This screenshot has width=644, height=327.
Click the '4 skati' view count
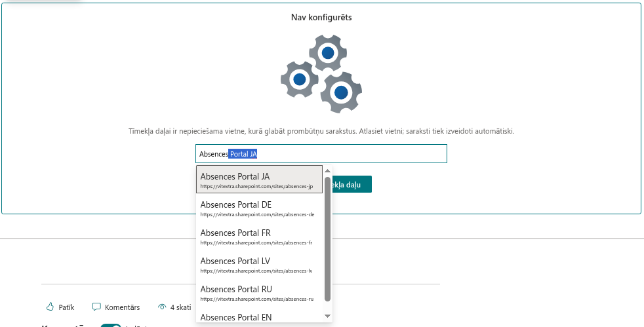pyautogui.click(x=181, y=307)
